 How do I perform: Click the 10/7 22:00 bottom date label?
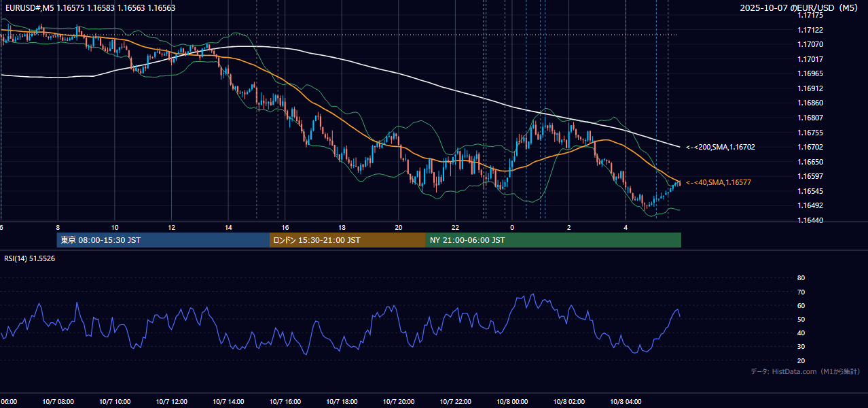456,402
